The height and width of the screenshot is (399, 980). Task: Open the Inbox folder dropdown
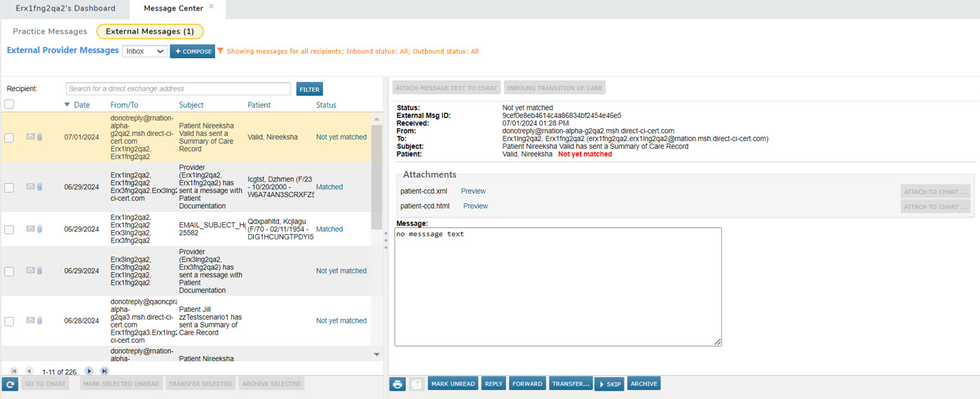pos(144,51)
